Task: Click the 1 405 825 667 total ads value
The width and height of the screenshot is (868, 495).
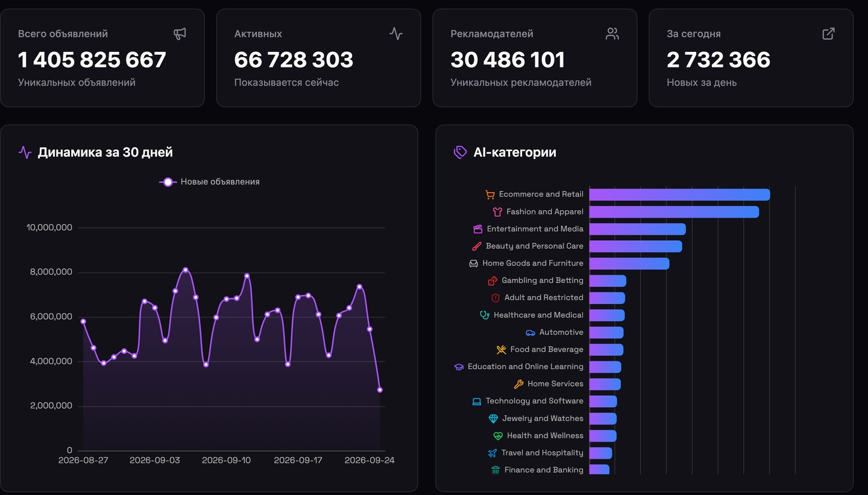Action: coord(92,60)
